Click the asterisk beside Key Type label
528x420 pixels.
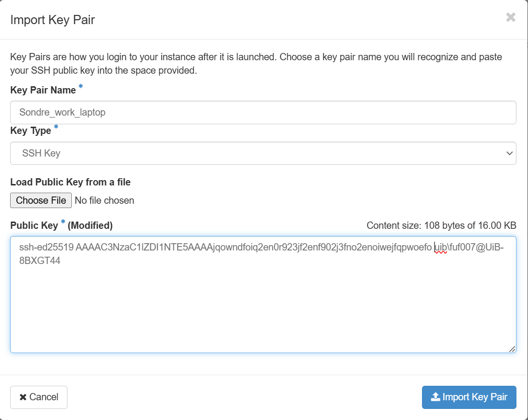[56, 128]
